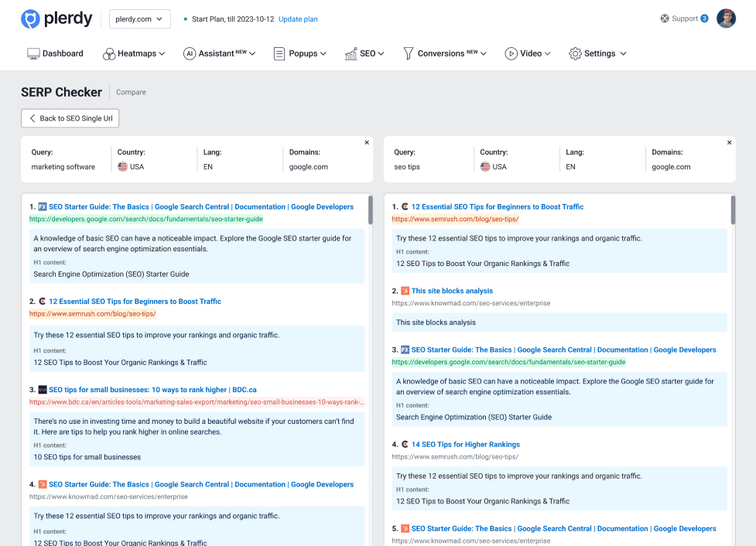This screenshot has height=546, width=756.
Task: Click the Video play icon
Action: (511, 53)
